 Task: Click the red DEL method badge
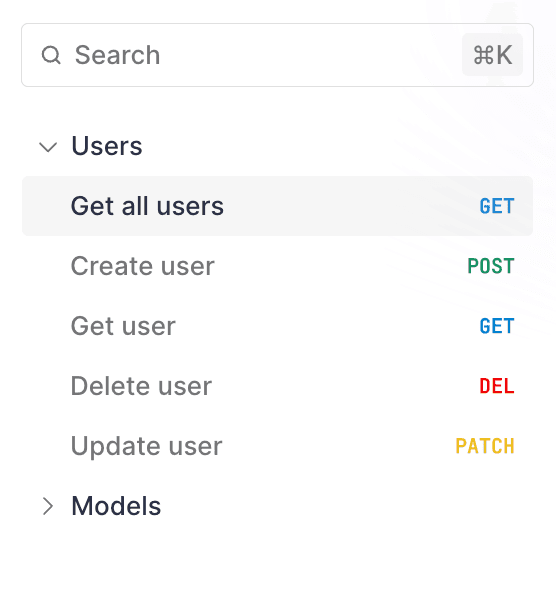(497, 386)
